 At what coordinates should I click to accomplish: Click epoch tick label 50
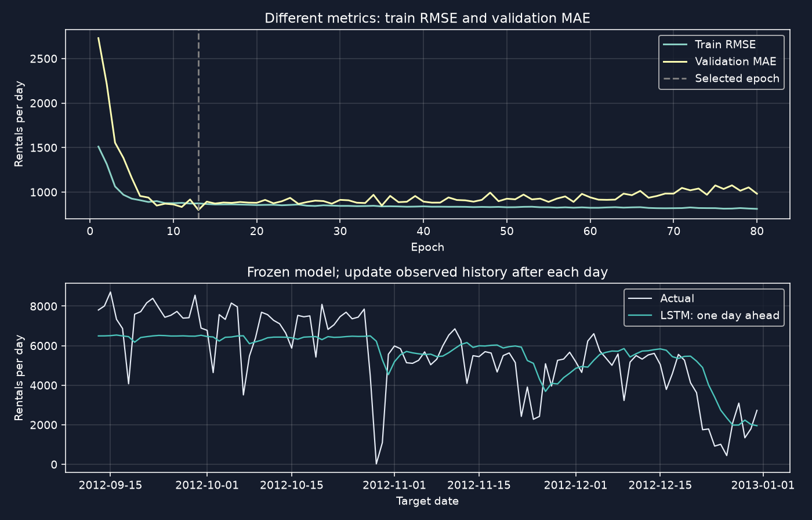506,231
